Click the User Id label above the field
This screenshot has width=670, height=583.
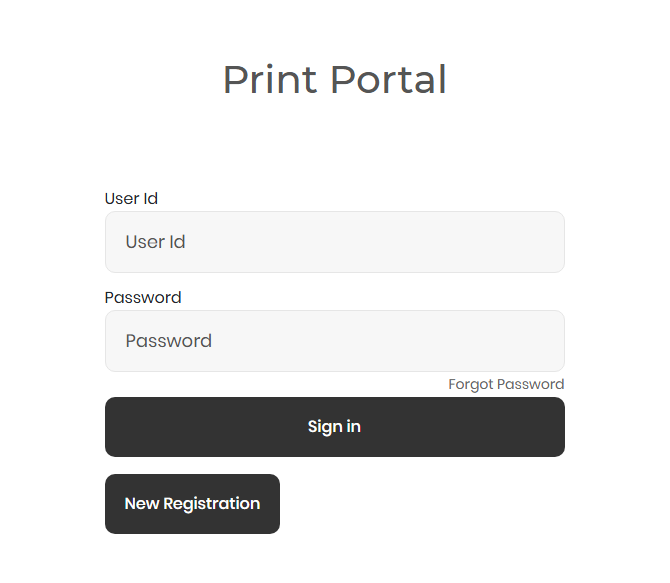pyautogui.click(x=131, y=198)
